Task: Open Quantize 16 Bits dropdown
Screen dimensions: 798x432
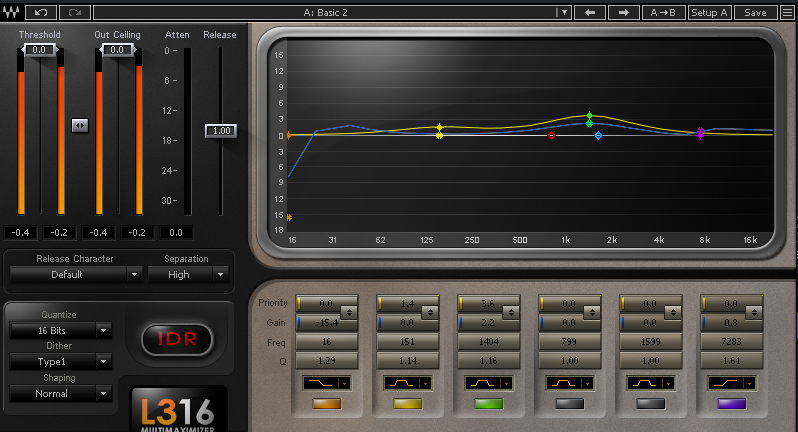Action: coord(60,331)
